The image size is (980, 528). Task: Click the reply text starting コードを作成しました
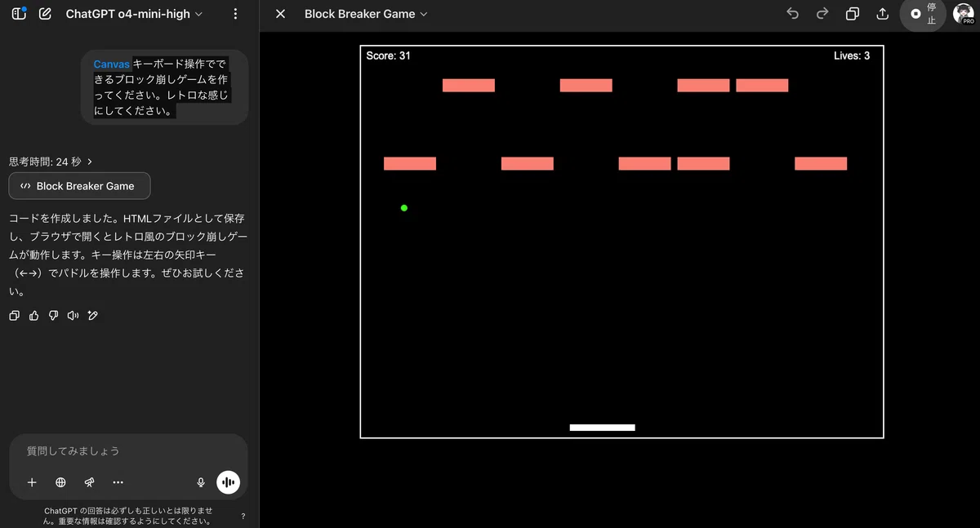coord(127,255)
